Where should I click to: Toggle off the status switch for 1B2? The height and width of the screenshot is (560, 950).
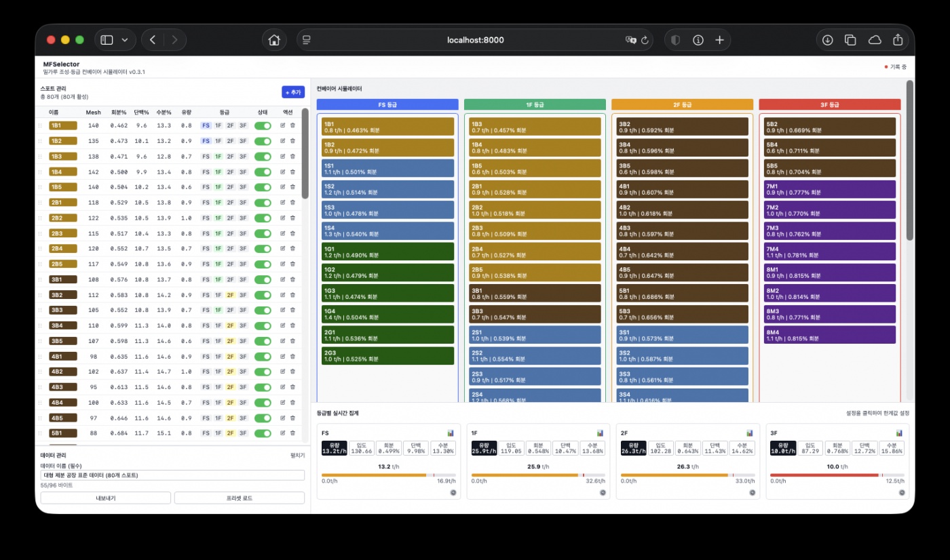click(x=263, y=141)
